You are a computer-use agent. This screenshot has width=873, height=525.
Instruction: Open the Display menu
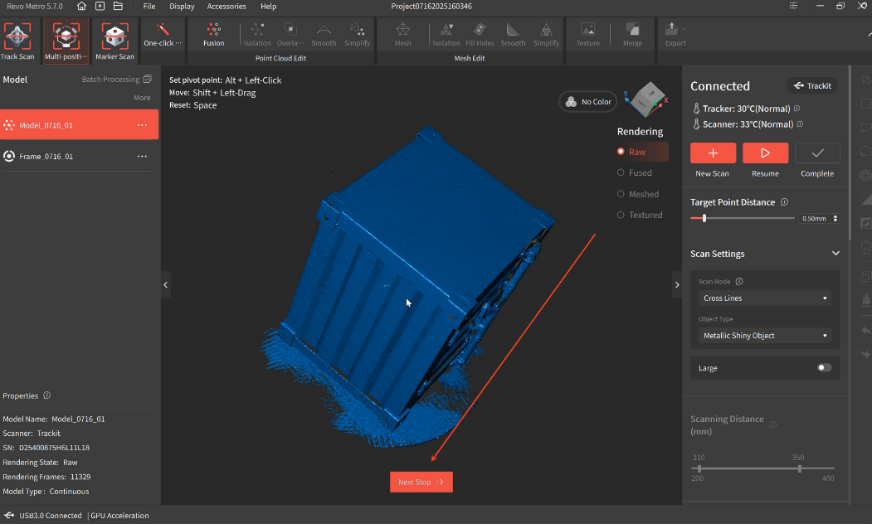click(x=182, y=6)
